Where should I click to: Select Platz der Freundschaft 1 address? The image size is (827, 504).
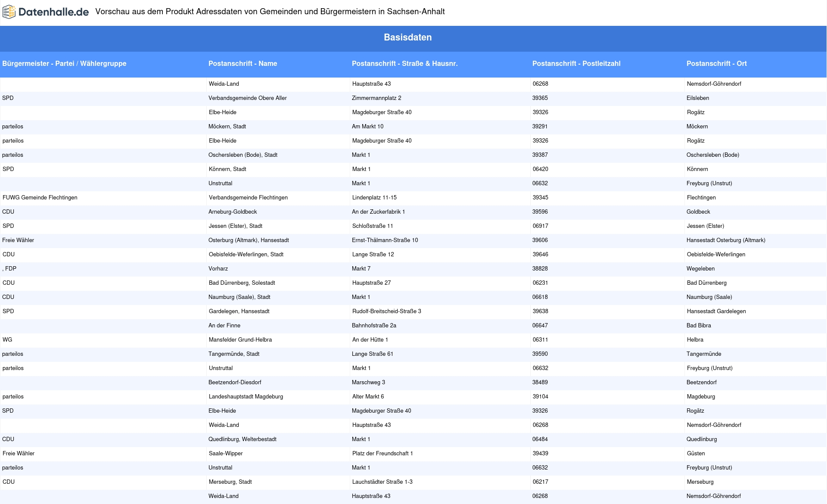pos(382,454)
